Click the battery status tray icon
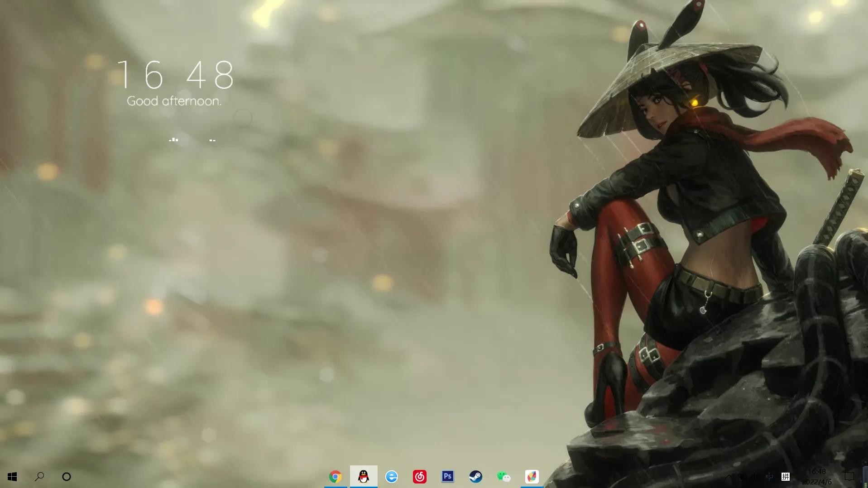Image resolution: width=868 pixels, height=488 pixels. [x=743, y=477]
